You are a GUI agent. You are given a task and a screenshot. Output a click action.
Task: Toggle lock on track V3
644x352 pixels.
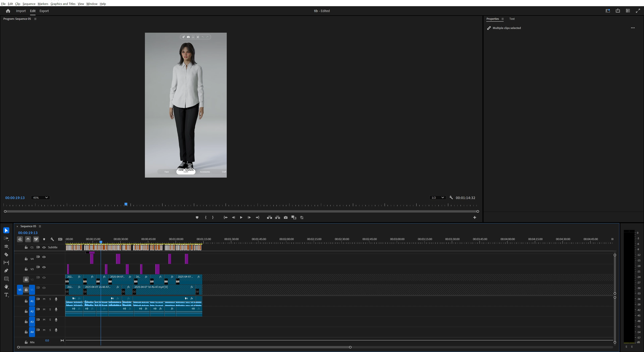tap(26, 269)
